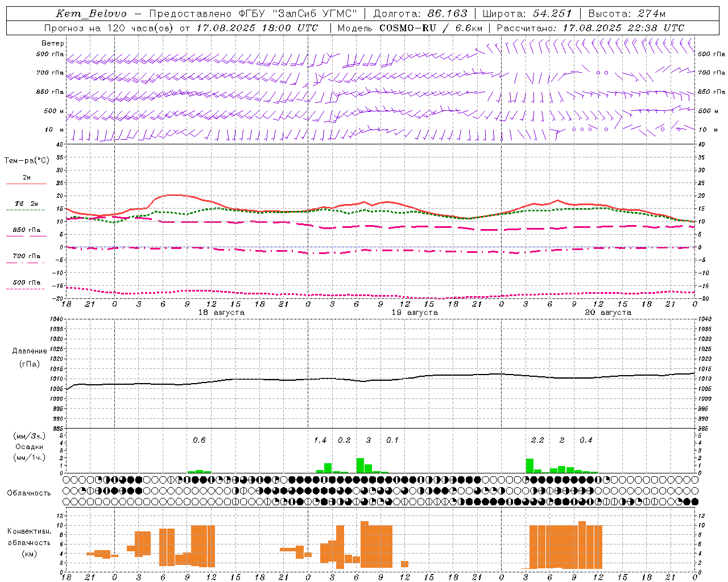Click the "Рассчитано: 17.08.2025 22:38 UTC" timestamp
This screenshot has height=582, width=728.
590,28
